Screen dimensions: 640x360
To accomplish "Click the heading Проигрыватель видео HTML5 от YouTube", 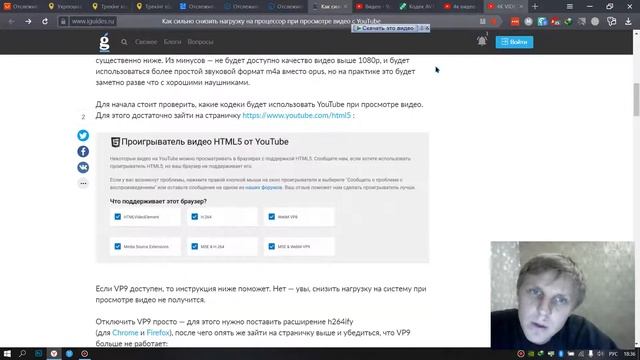I will coord(205,142).
